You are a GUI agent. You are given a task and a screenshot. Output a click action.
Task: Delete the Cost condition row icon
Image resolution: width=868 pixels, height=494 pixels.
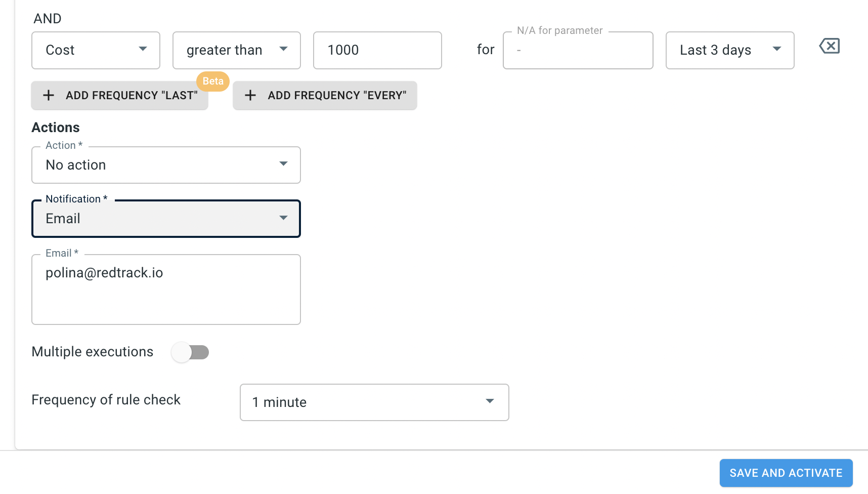point(830,46)
